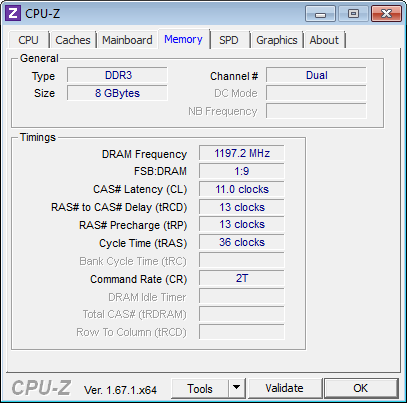
Task: Click the 2T Command Rate value
Action: [x=242, y=278]
